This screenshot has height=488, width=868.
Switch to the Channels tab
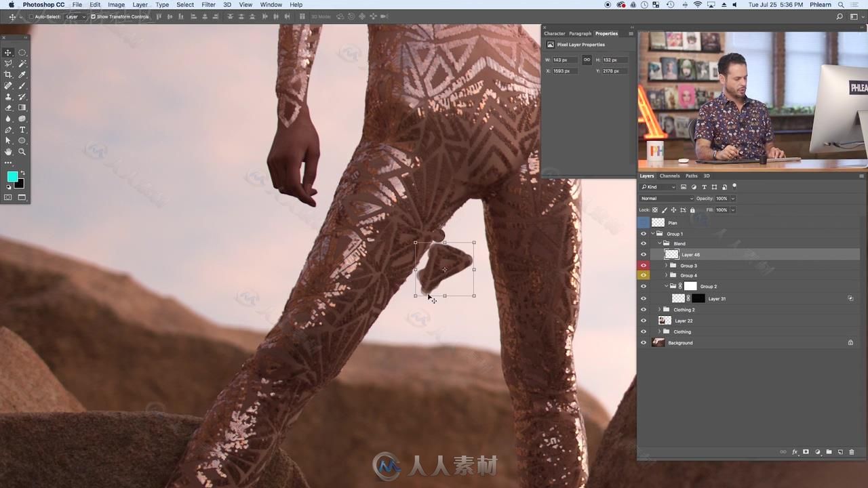pyautogui.click(x=669, y=176)
